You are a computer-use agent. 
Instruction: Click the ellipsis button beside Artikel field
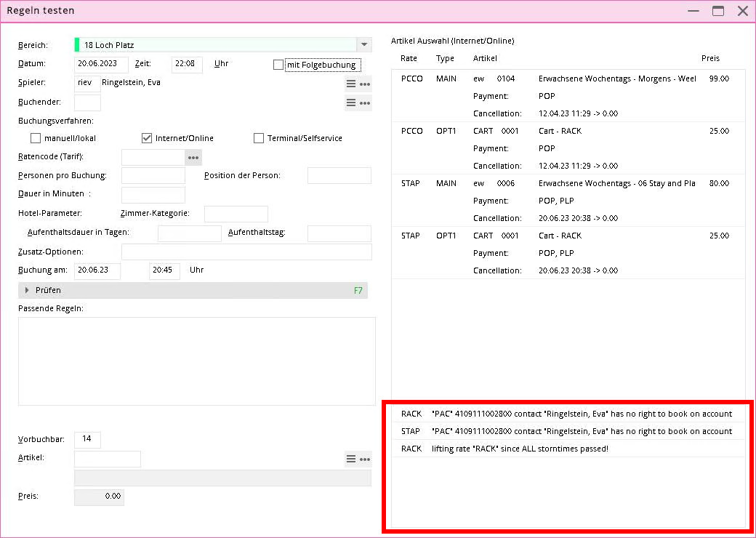(x=365, y=459)
